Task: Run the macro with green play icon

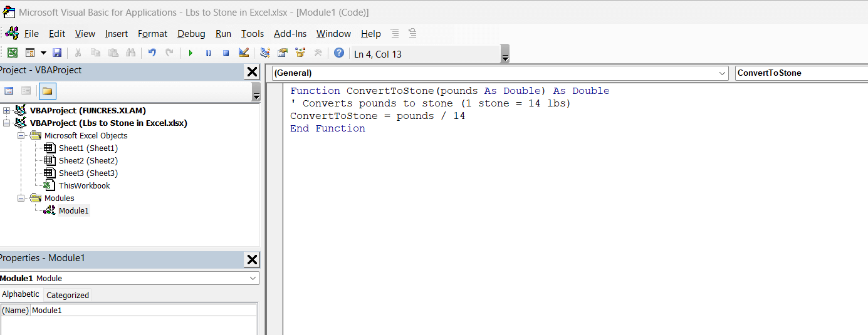Action: coord(191,53)
